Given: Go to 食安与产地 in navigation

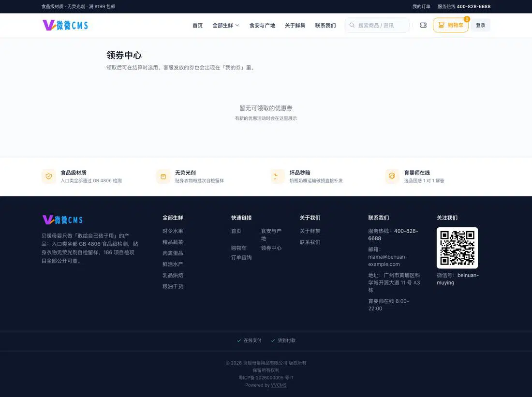Looking at the screenshot, I should (x=262, y=26).
